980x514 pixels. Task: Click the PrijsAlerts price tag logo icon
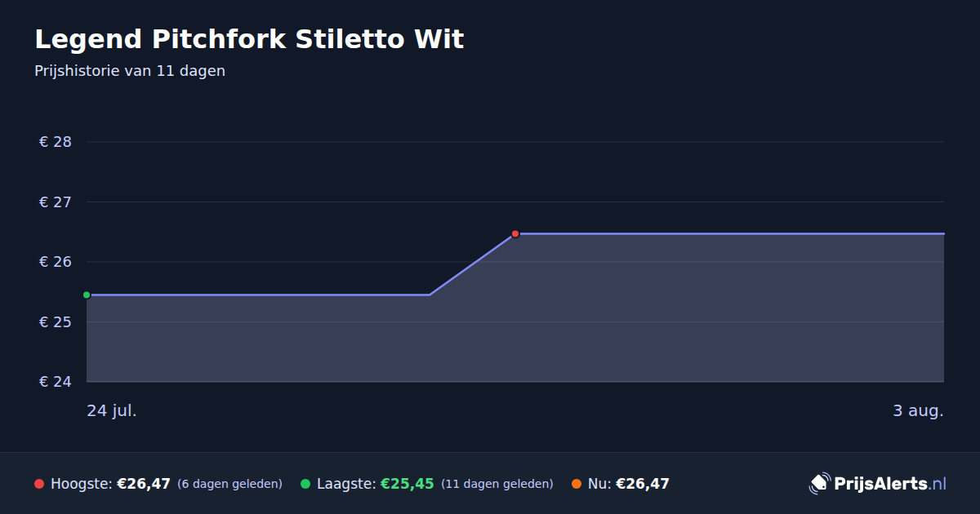[x=819, y=484]
